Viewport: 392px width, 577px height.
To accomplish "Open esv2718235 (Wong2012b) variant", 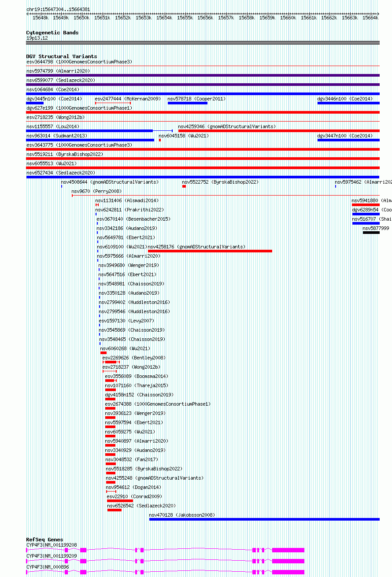I will coord(55,117).
